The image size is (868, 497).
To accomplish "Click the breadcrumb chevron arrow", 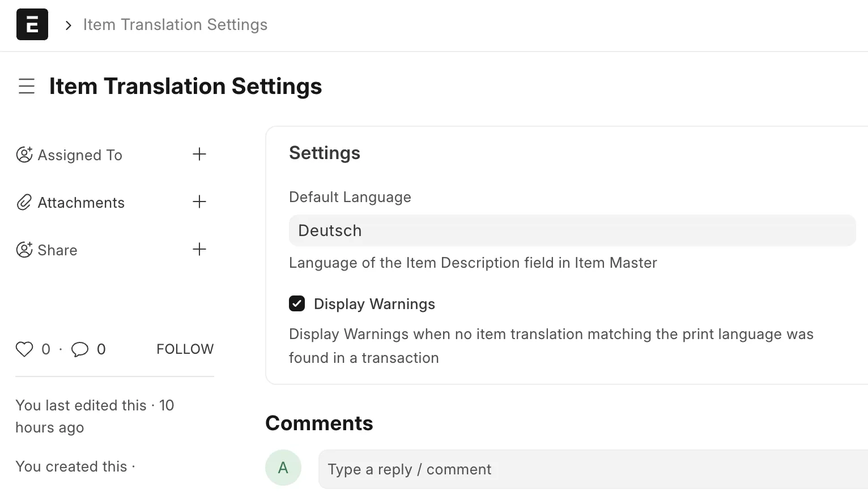I will [69, 25].
